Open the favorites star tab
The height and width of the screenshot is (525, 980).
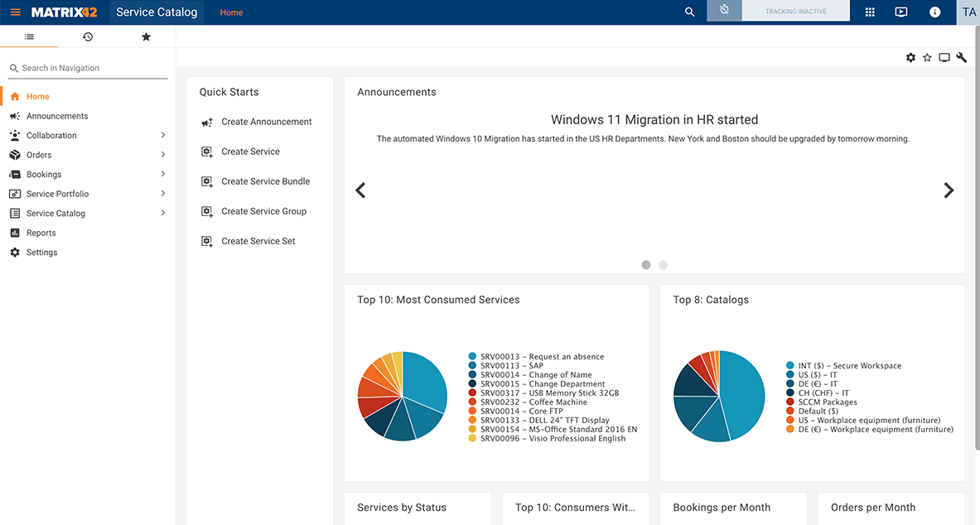[x=146, y=36]
